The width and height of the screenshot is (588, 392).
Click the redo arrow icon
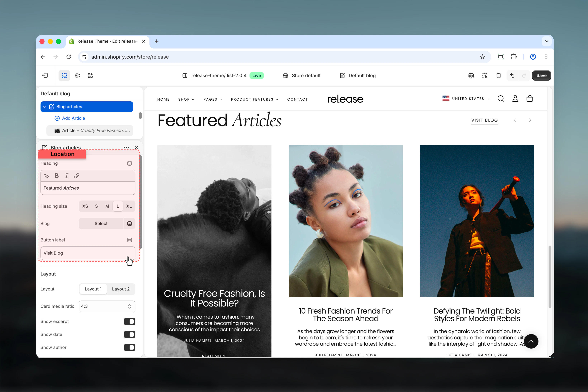[x=524, y=75]
